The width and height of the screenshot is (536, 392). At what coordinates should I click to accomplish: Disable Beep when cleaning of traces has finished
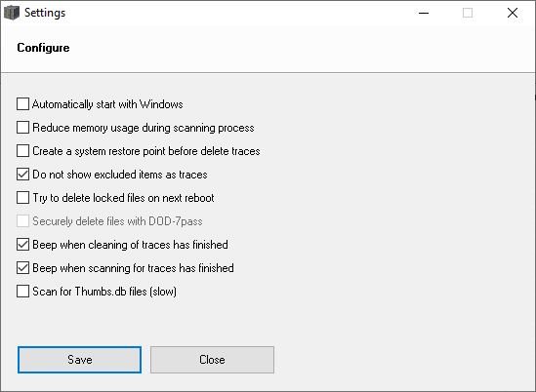click(x=22, y=245)
